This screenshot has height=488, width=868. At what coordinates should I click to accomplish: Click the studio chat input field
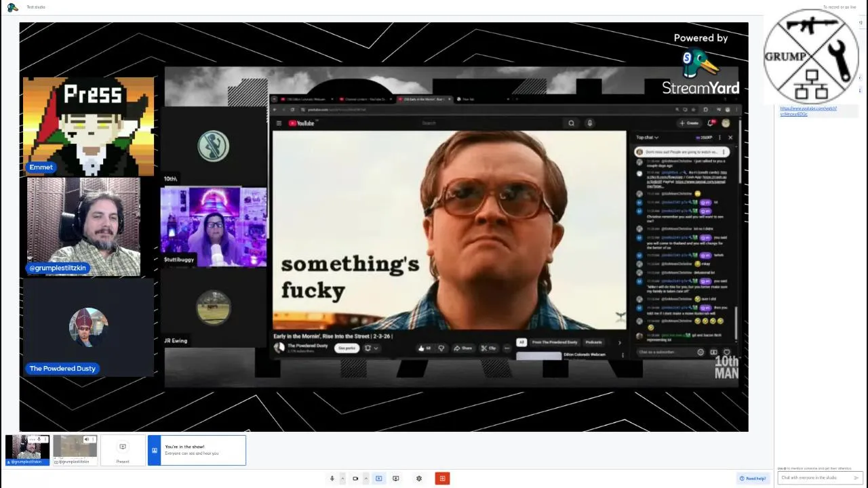click(820, 478)
